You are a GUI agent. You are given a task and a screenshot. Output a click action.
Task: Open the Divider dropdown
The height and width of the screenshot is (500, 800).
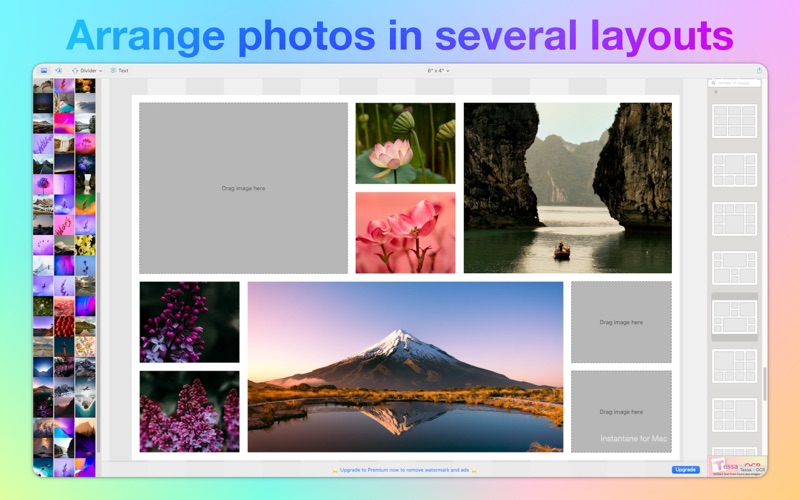(87, 70)
